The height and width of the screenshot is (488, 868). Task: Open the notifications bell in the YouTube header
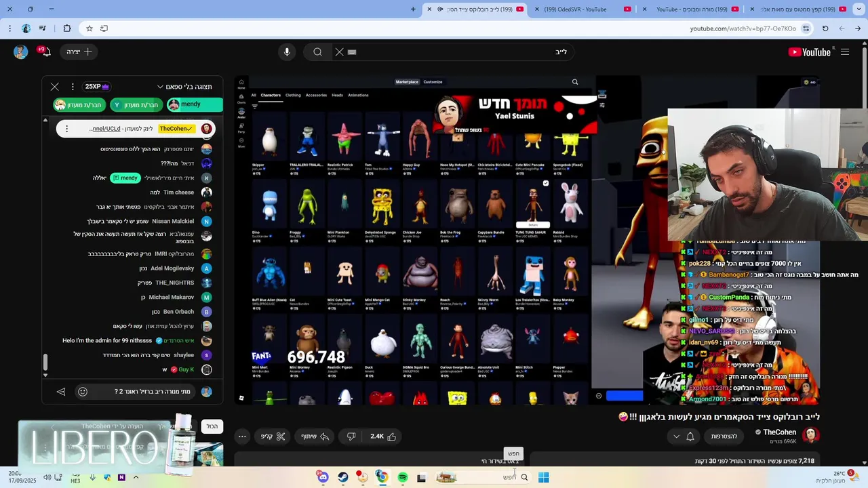(x=45, y=52)
